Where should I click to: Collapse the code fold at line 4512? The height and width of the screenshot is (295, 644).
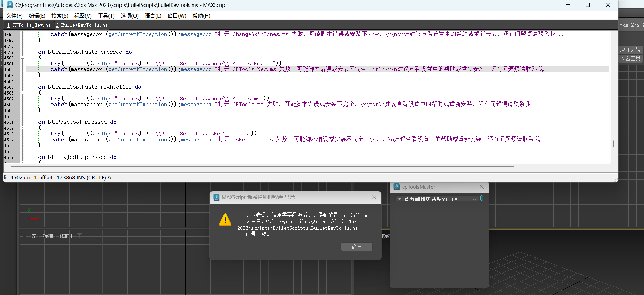pos(22,128)
